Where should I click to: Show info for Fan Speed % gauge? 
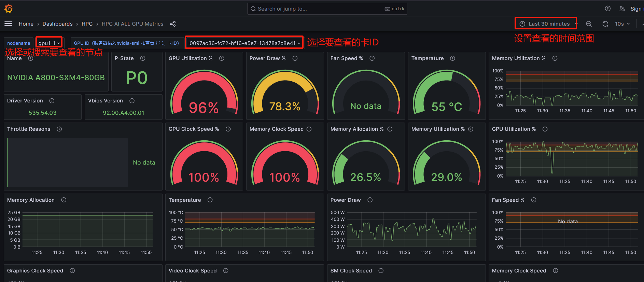coord(372,58)
